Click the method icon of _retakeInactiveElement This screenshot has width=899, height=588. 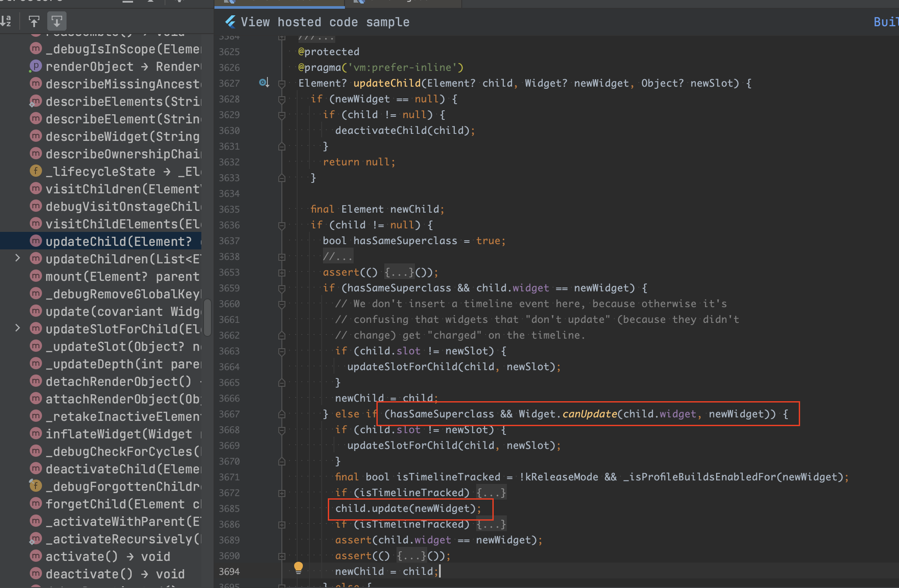[36, 416]
